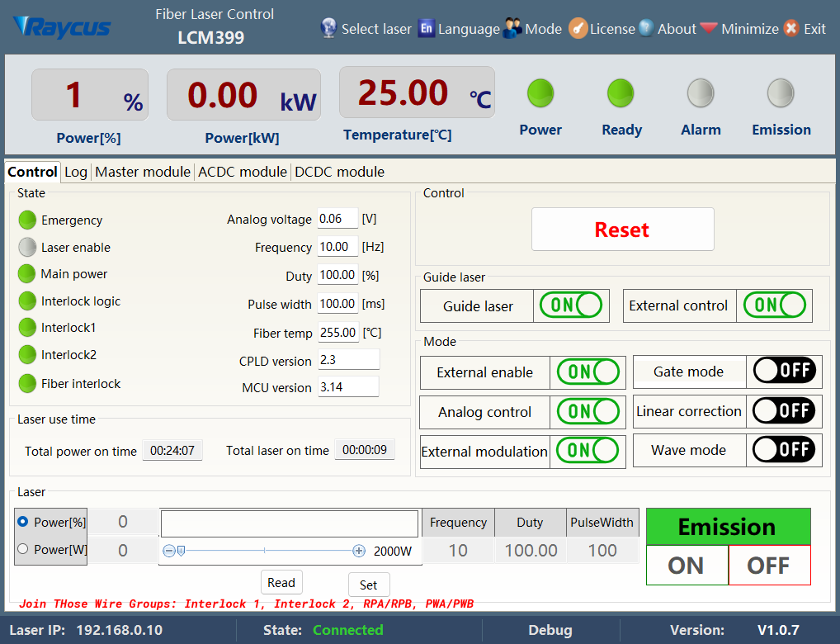The width and height of the screenshot is (840, 644).
Task: Turn off Analog control switch
Action: point(588,411)
